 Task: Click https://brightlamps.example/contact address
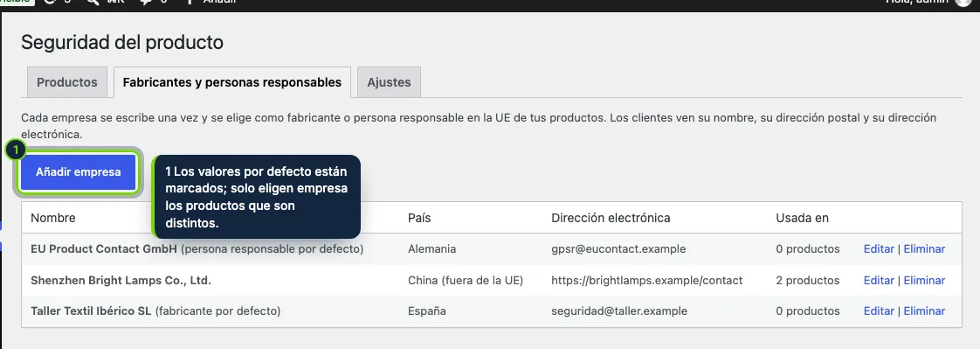[647, 280]
